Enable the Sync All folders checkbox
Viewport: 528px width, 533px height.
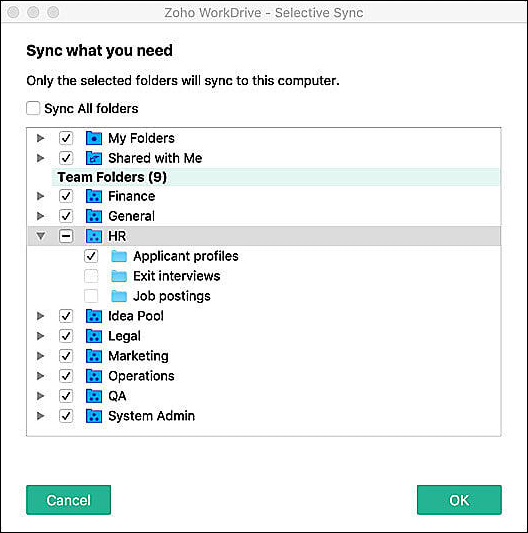33,108
